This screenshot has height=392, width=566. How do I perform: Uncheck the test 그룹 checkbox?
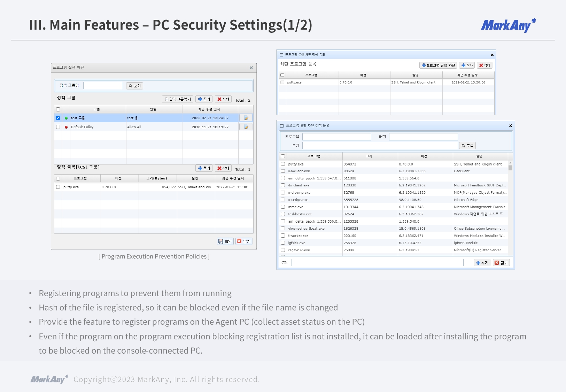[x=58, y=118]
